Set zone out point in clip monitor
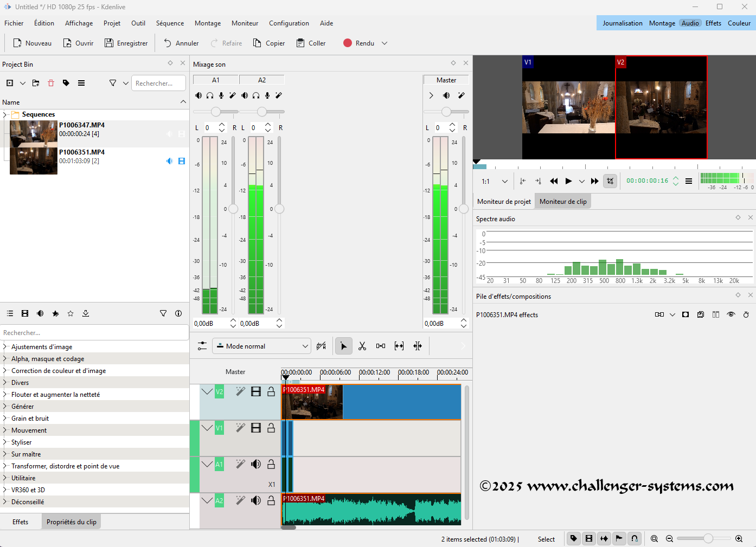Viewport: 756px width, 547px height. click(538, 181)
